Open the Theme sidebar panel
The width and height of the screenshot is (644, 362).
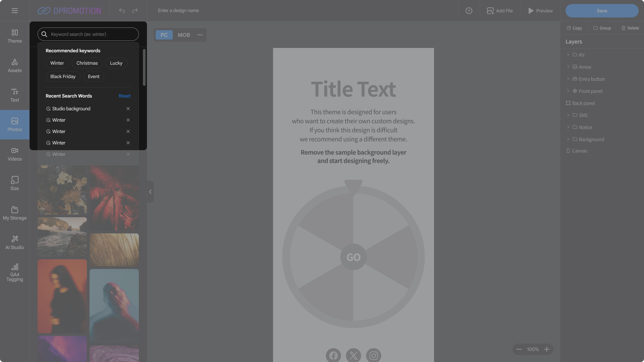pos(15,36)
